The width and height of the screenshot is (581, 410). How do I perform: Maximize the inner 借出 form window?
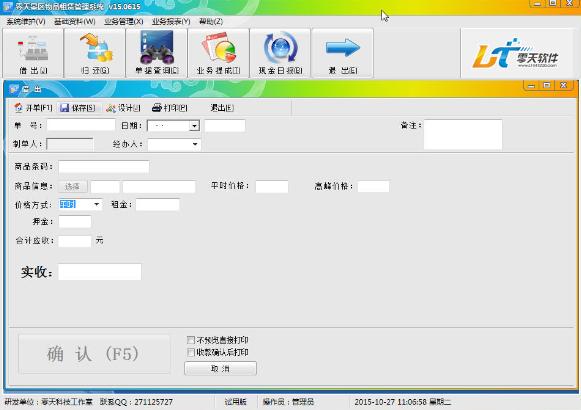pos(547,86)
